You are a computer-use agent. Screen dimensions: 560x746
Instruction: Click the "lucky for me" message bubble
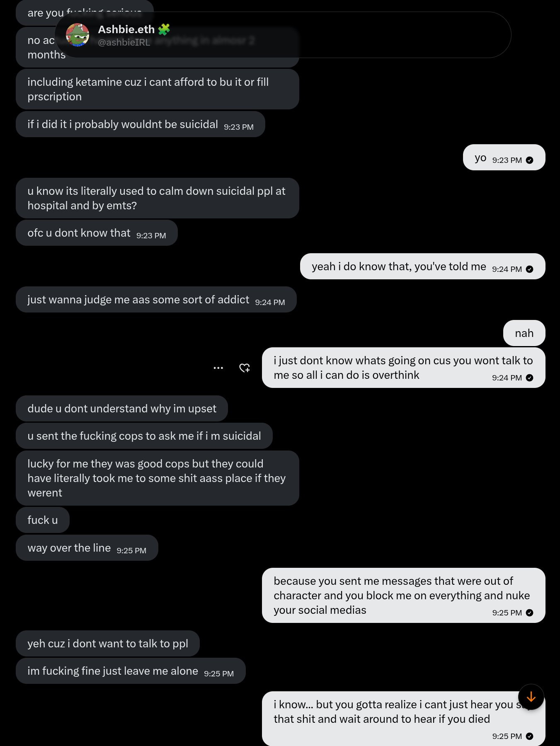point(157,478)
